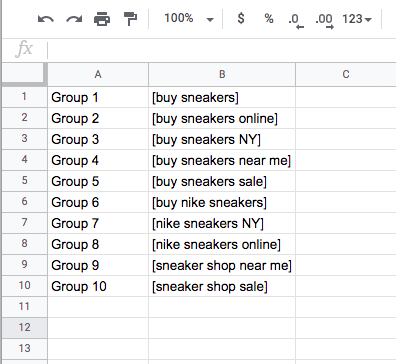Select row 9 header
This screenshot has height=364, width=396.
click(x=25, y=265)
